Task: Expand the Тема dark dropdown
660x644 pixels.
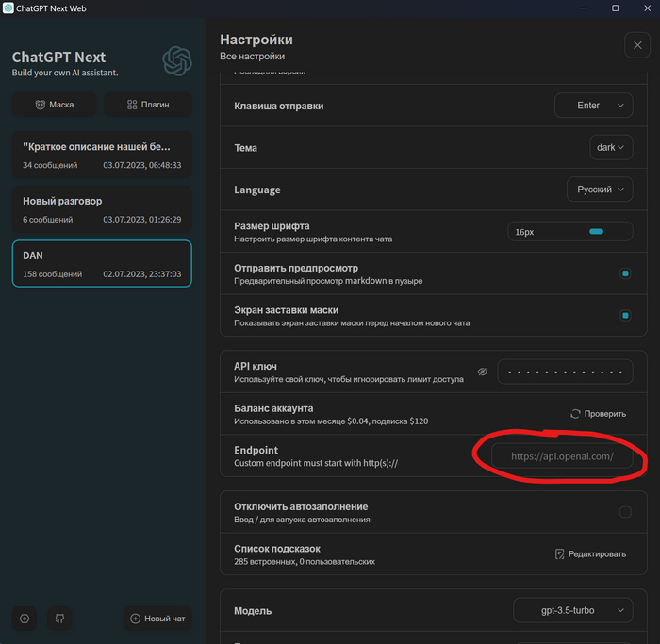Action: click(611, 148)
